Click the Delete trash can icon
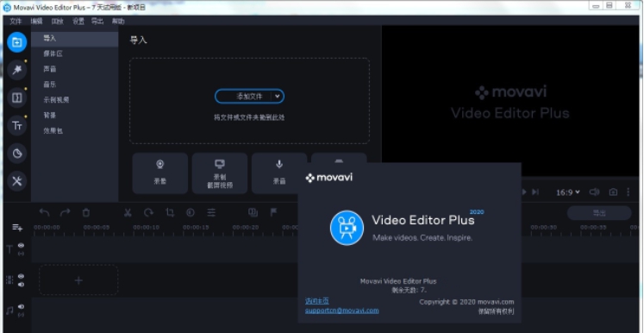Screen dimensions: 644x333 pos(86,212)
